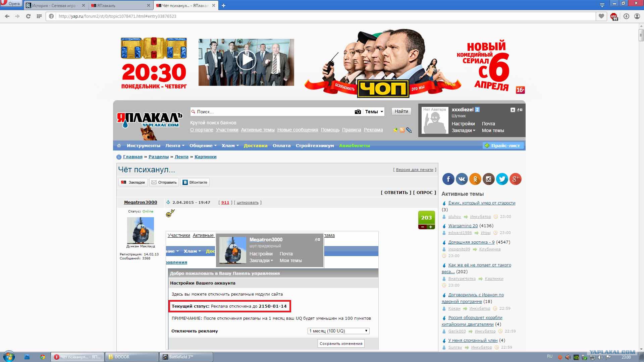Open the Odnoklassniki social icon
This screenshot has height=362, width=644.
[475, 179]
